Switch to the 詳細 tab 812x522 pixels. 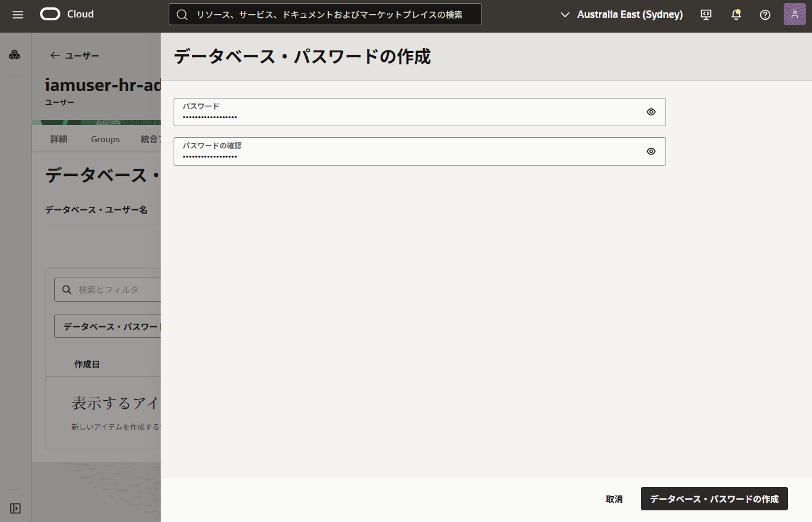(58, 139)
